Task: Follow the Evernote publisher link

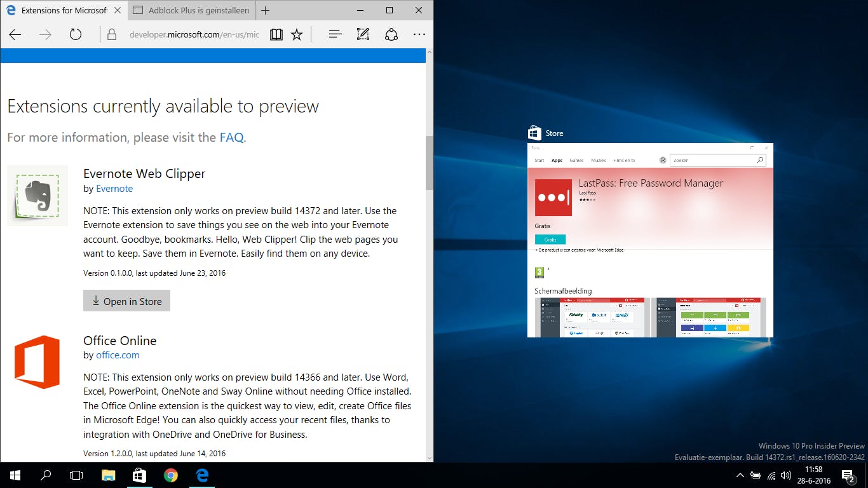Action: tap(114, 189)
